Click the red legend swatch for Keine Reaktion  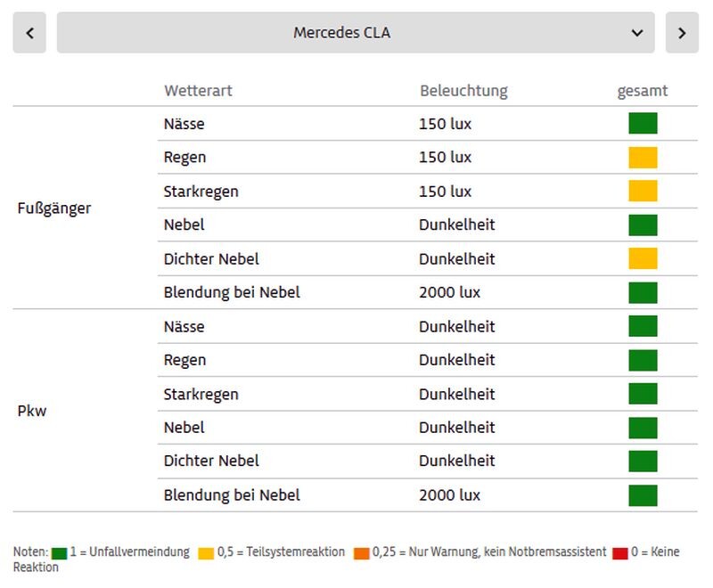(620, 553)
